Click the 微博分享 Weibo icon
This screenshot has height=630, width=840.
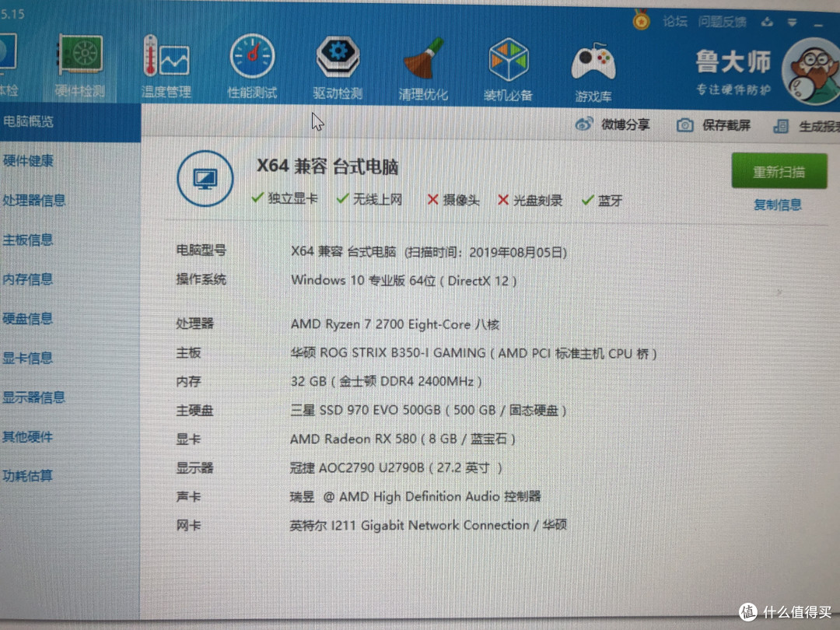point(583,124)
